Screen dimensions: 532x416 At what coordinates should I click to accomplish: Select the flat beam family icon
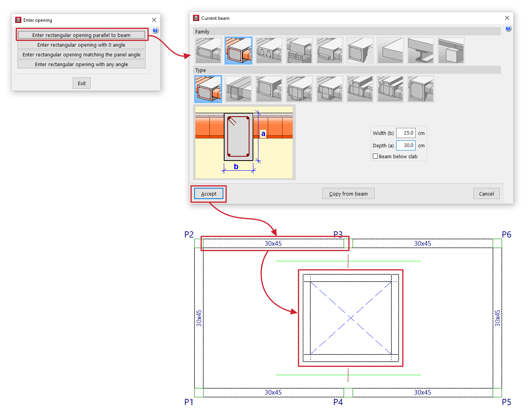point(208,51)
